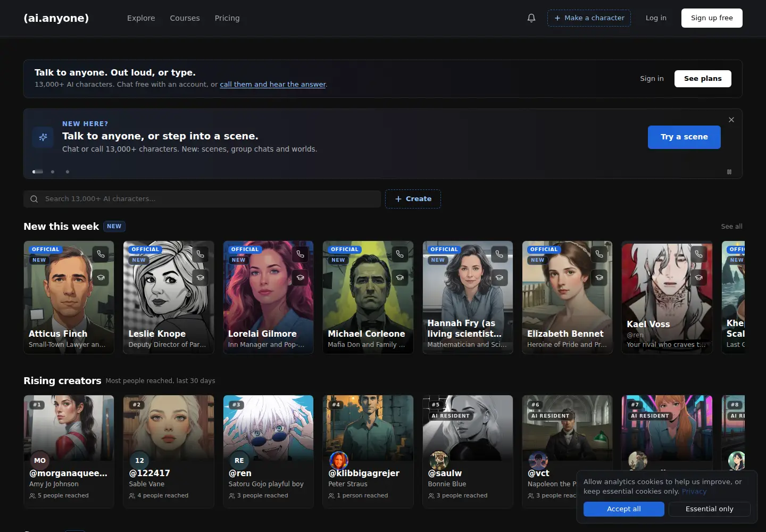The width and height of the screenshot is (766, 532).
Task: Call Lorelai Gilmore via phone icon
Action: (x=300, y=254)
